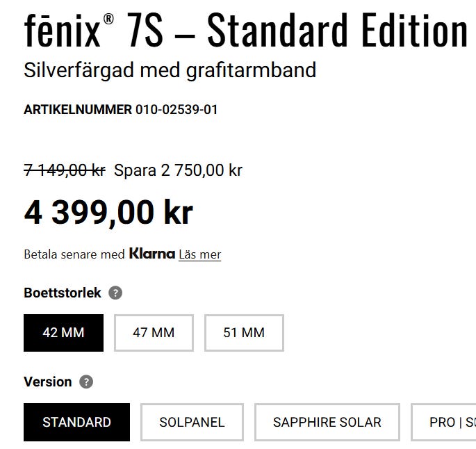Choose the SAPPHIRE SOLAR version

click(x=327, y=422)
